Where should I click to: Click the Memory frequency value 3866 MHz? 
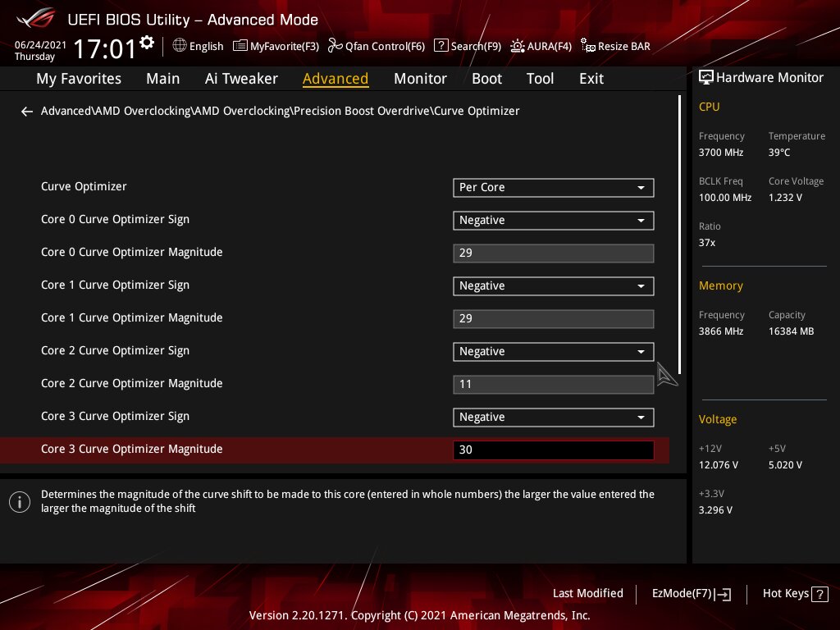pyautogui.click(x=721, y=331)
